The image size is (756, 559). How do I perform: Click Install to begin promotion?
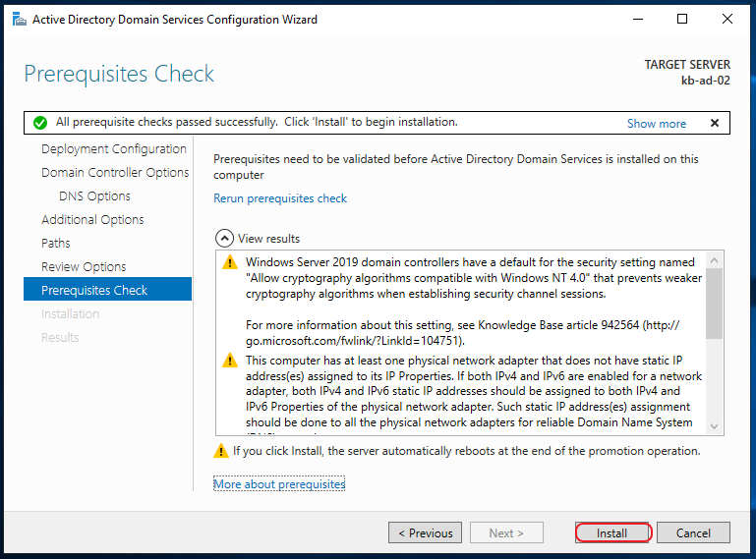(613, 533)
